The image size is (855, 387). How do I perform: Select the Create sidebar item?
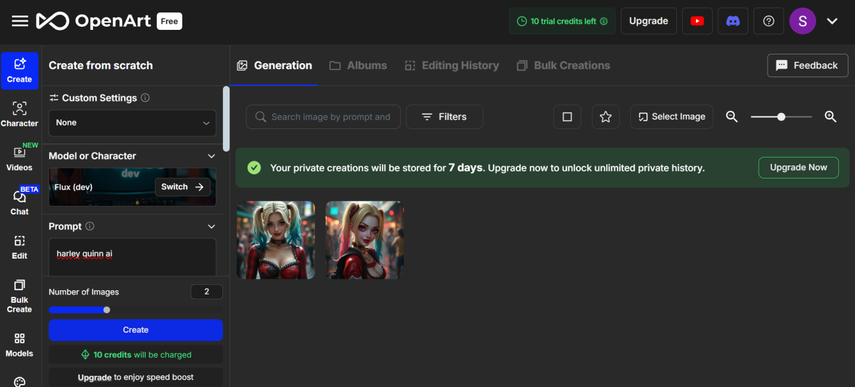(20, 71)
